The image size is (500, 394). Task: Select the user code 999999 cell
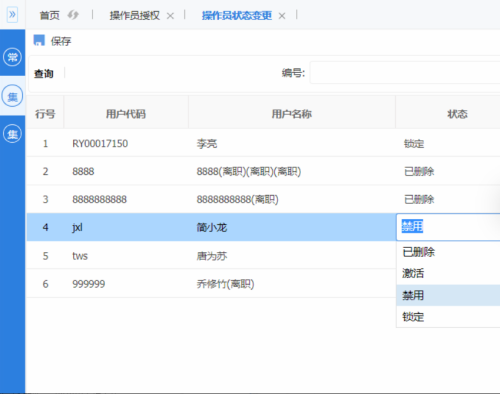[x=89, y=284]
